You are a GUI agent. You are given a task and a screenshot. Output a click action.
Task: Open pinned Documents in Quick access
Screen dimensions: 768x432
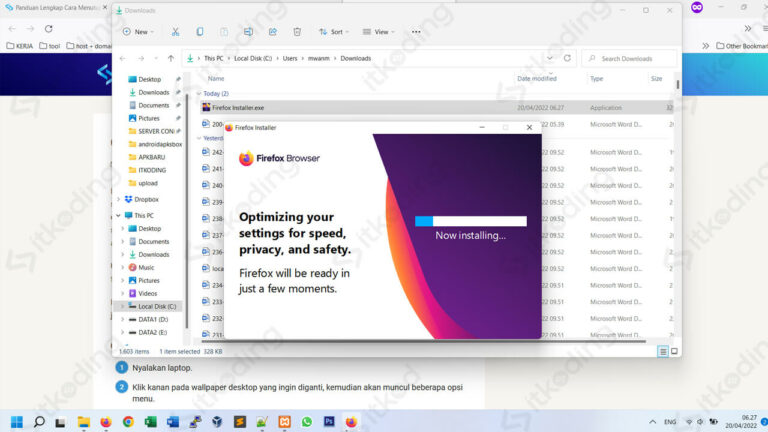coord(153,105)
